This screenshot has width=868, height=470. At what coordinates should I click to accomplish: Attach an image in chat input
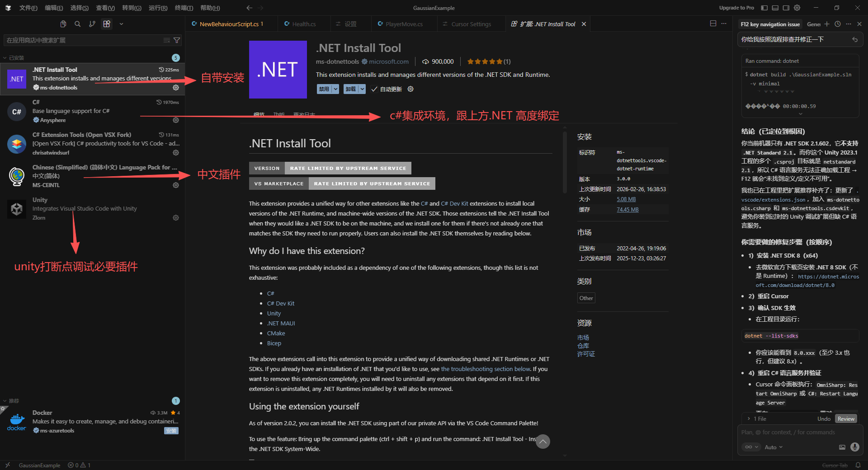[x=842, y=447]
